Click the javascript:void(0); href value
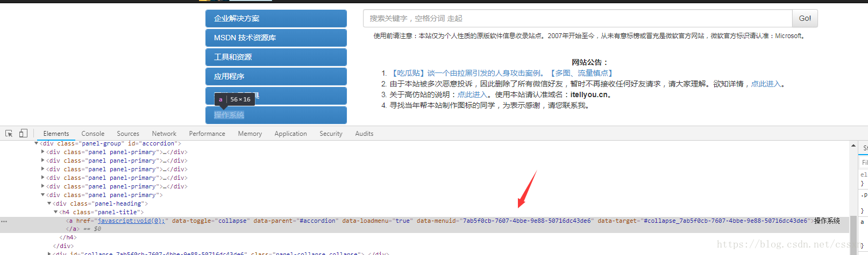 pyautogui.click(x=131, y=221)
